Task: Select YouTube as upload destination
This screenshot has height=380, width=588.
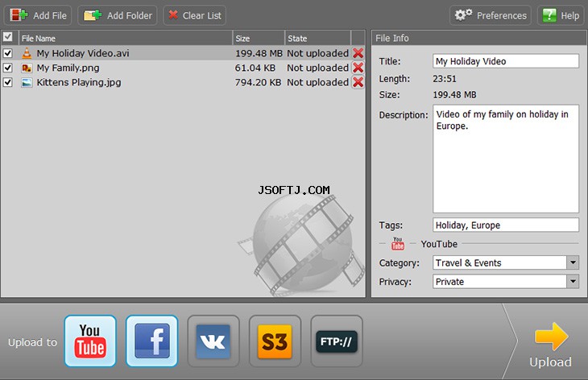Action: pos(90,341)
